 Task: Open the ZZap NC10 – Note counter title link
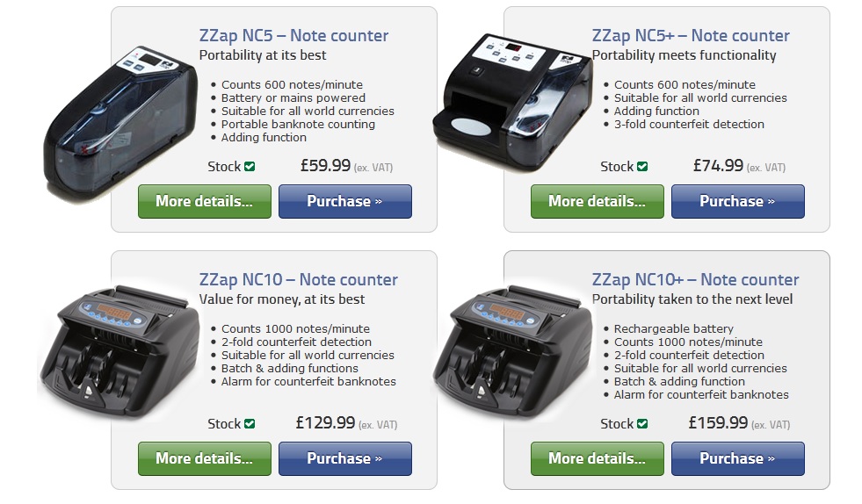point(298,280)
